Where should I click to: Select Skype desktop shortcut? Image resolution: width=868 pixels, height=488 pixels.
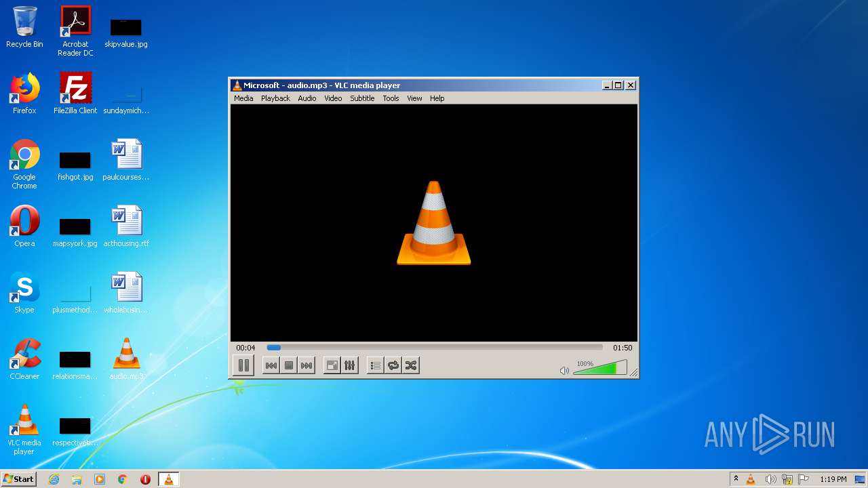pyautogui.click(x=24, y=293)
